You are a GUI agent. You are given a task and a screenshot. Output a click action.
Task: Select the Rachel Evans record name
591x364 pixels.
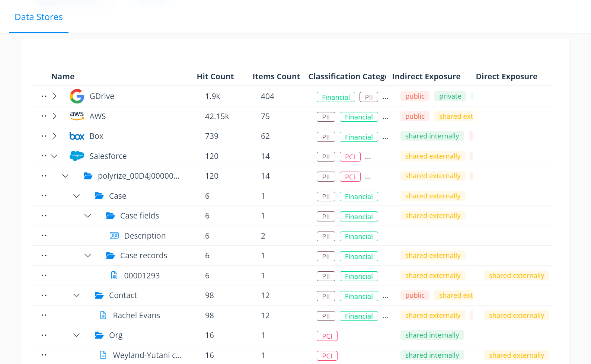(137, 315)
